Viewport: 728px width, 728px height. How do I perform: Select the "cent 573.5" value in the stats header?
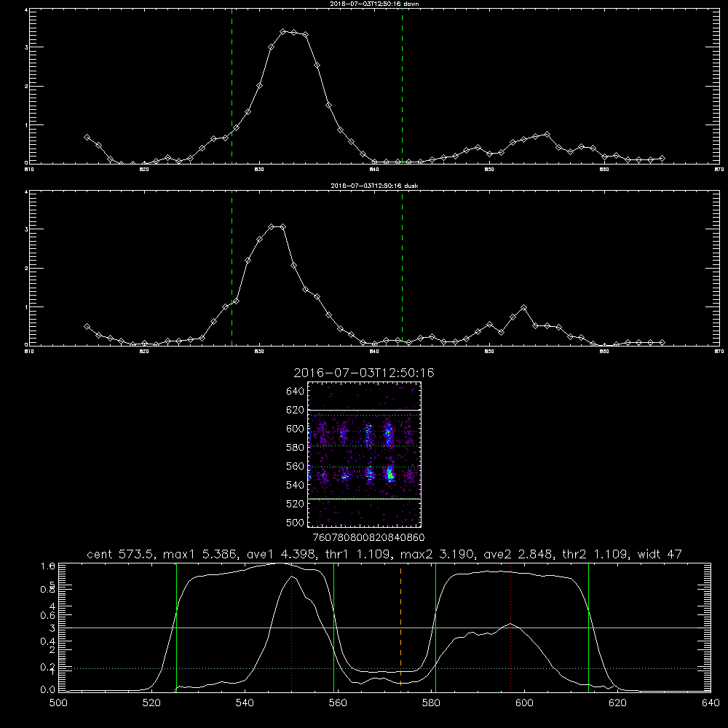click(123, 554)
